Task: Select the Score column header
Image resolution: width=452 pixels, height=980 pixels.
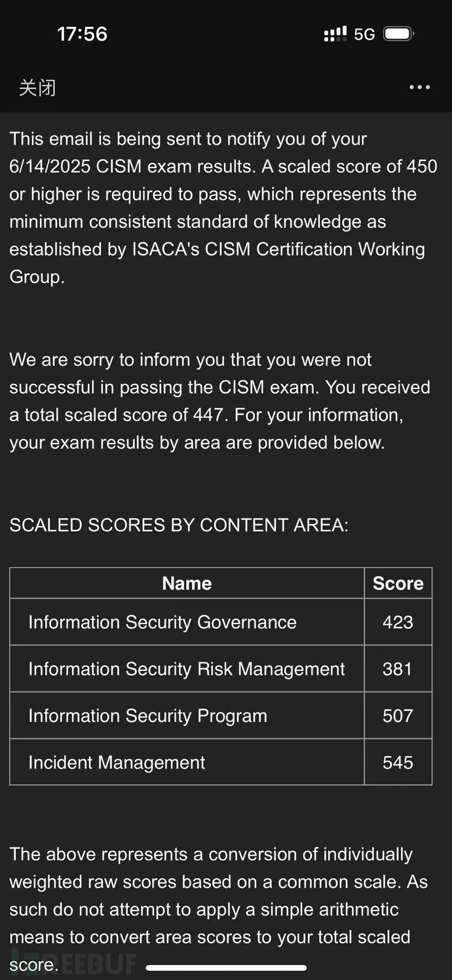Action: tap(398, 583)
